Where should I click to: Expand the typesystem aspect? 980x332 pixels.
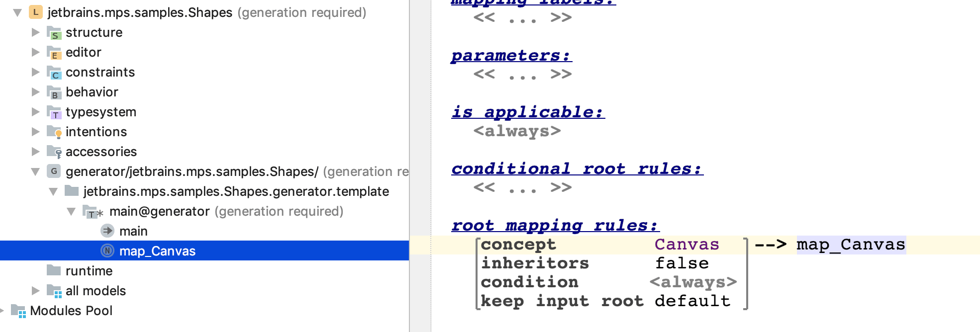(x=35, y=112)
